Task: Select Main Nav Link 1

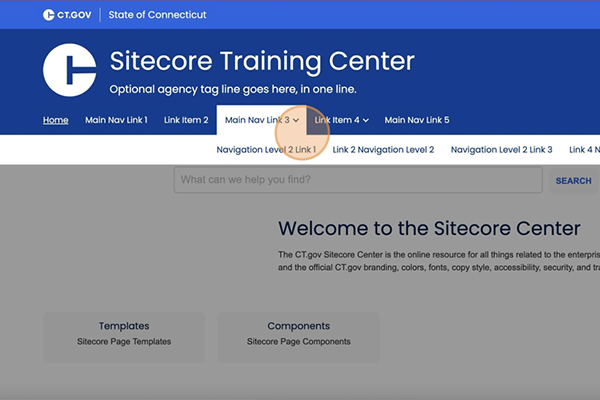Action: [116, 120]
